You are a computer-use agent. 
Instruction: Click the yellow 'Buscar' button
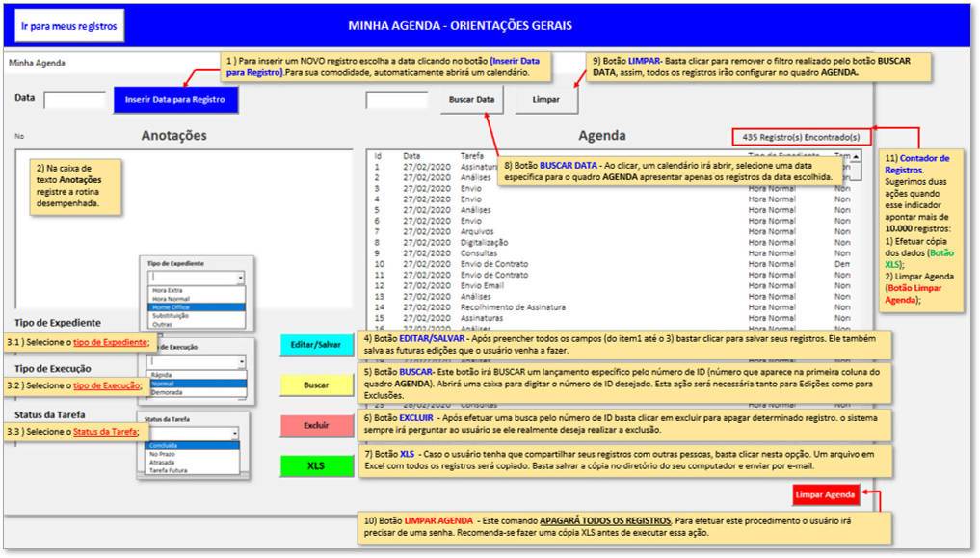[316, 385]
